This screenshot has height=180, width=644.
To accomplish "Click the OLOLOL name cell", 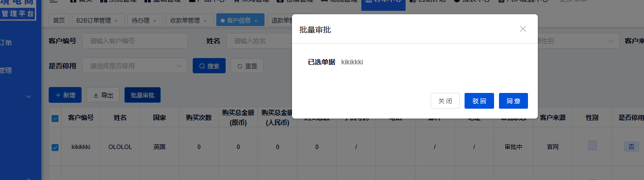I will tap(120, 147).
